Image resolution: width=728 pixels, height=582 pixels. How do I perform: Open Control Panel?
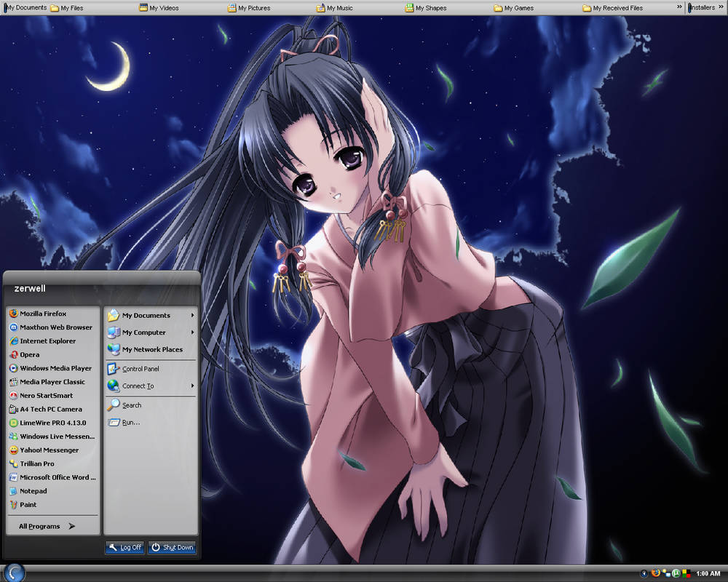(151, 369)
